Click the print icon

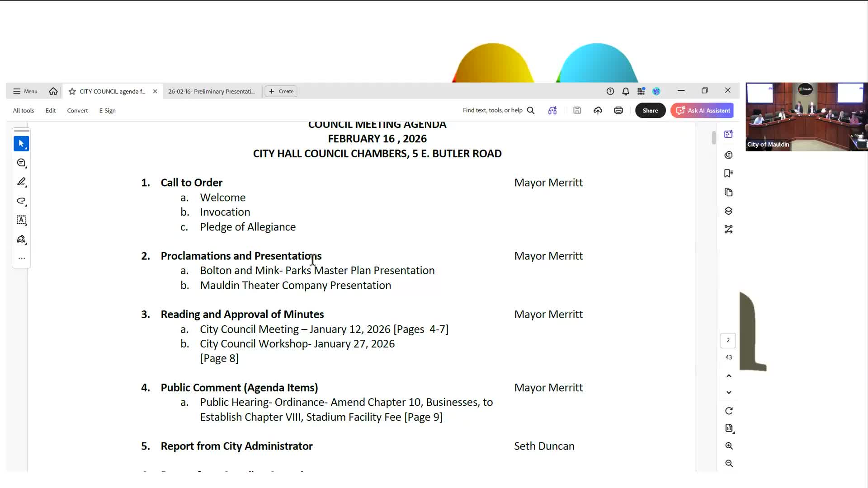pyautogui.click(x=618, y=111)
